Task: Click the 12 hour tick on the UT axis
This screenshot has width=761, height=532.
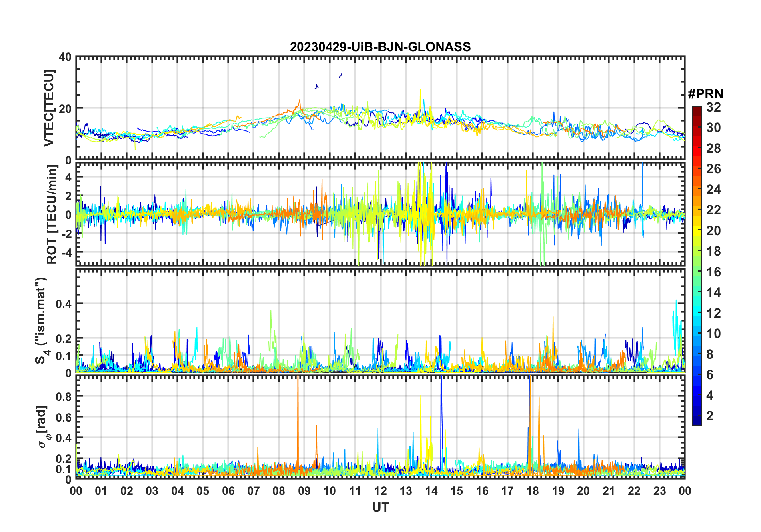Action: coord(380,491)
